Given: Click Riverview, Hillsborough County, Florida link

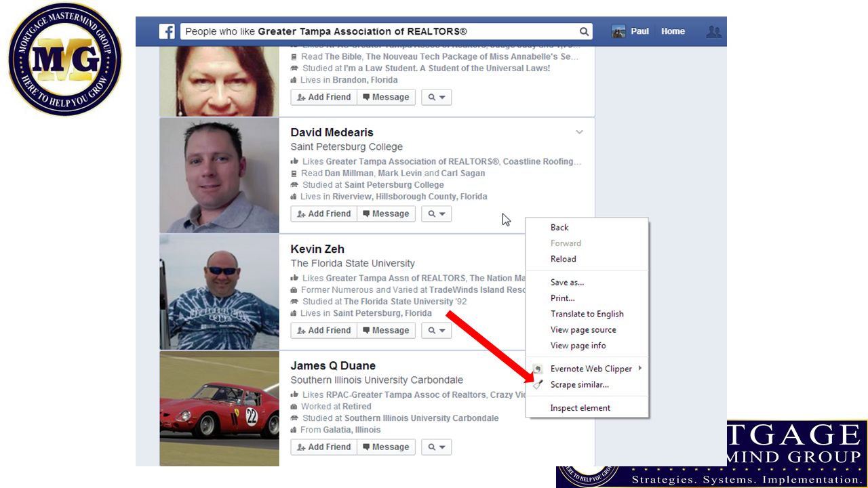Looking at the screenshot, I should (x=410, y=197).
